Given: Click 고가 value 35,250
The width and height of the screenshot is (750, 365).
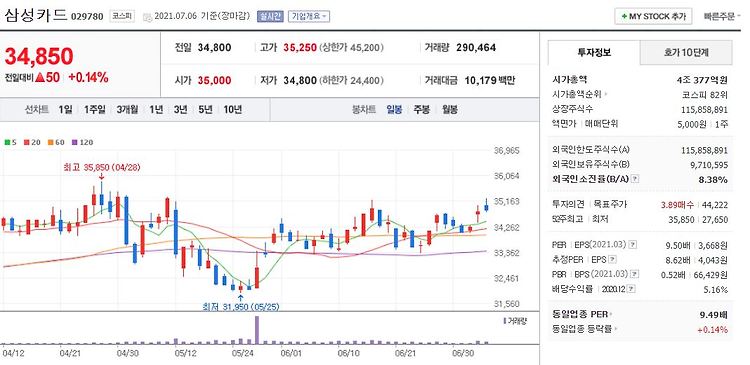Looking at the screenshot, I should tap(300, 47).
